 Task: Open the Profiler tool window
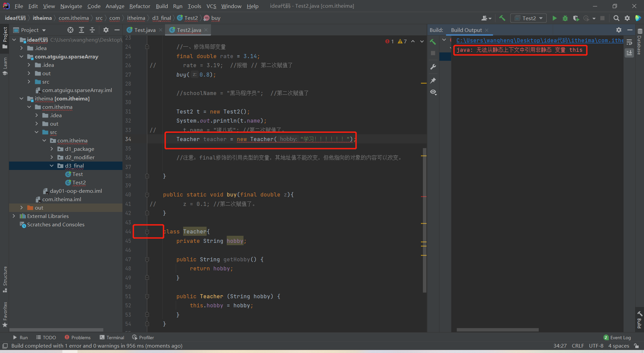[x=143, y=337]
